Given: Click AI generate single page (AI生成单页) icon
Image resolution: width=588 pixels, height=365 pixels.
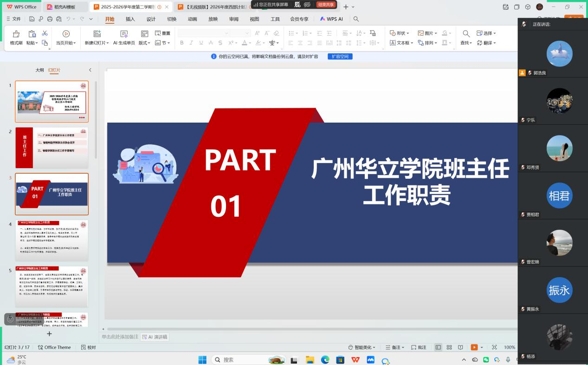Looking at the screenshot, I should point(124,34).
